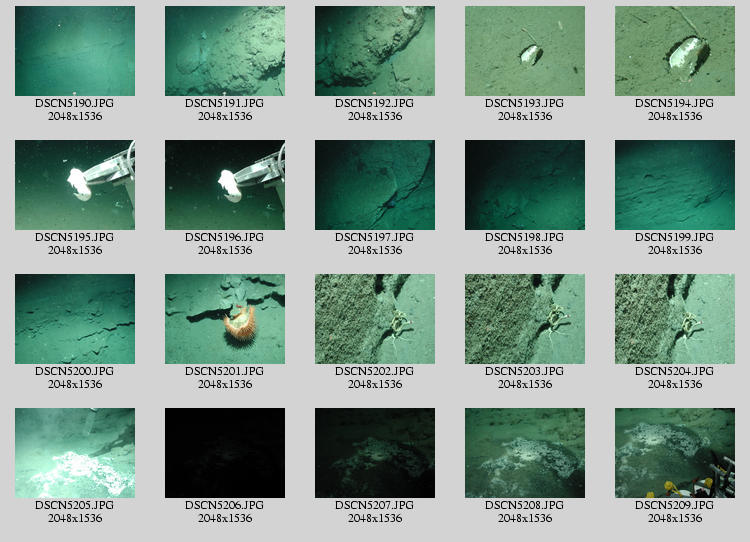The width and height of the screenshot is (750, 542).
Task: Select the black DSCN5206.JPG thumbnail
Action: pos(225,453)
